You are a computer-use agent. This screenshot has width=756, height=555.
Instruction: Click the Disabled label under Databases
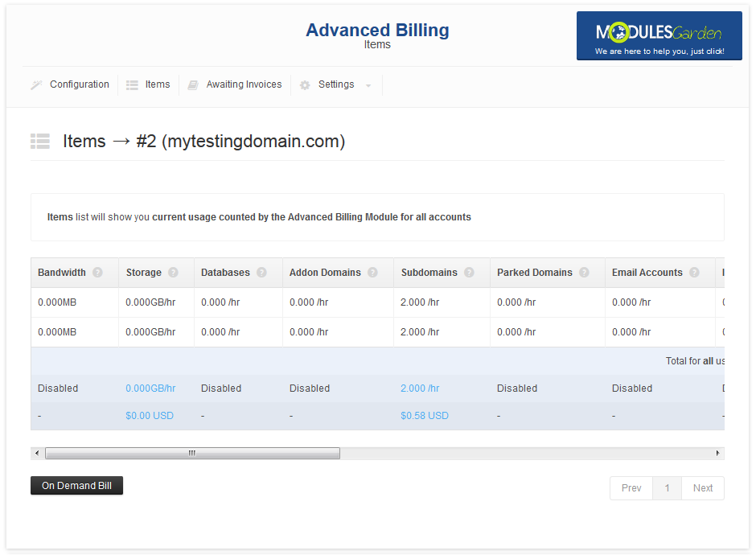click(x=221, y=388)
